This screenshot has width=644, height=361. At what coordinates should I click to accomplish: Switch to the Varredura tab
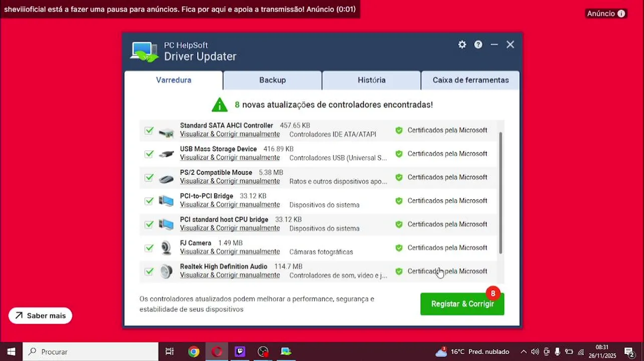pyautogui.click(x=174, y=80)
